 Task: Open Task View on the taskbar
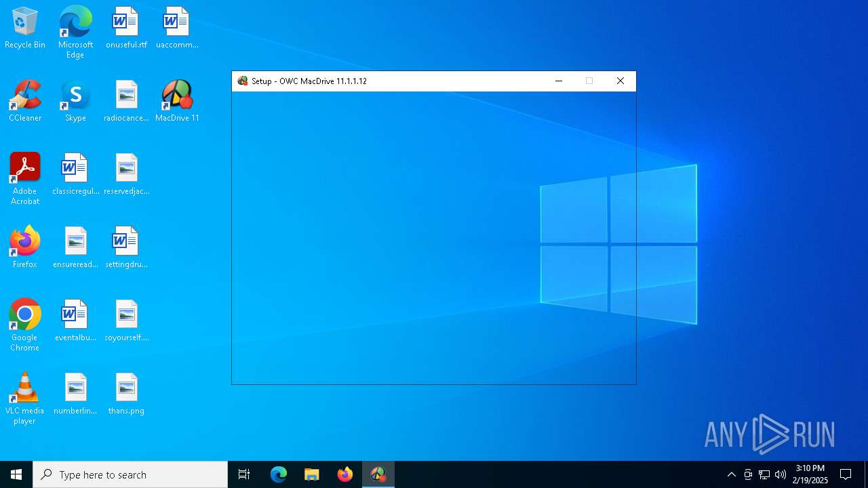coord(244,474)
